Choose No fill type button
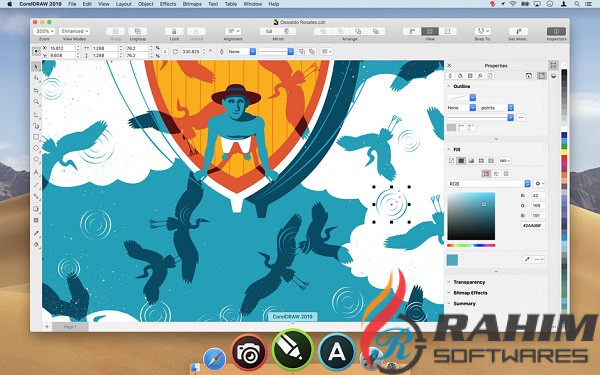Viewport: 600px width, 375px height. pyautogui.click(x=451, y=161)
